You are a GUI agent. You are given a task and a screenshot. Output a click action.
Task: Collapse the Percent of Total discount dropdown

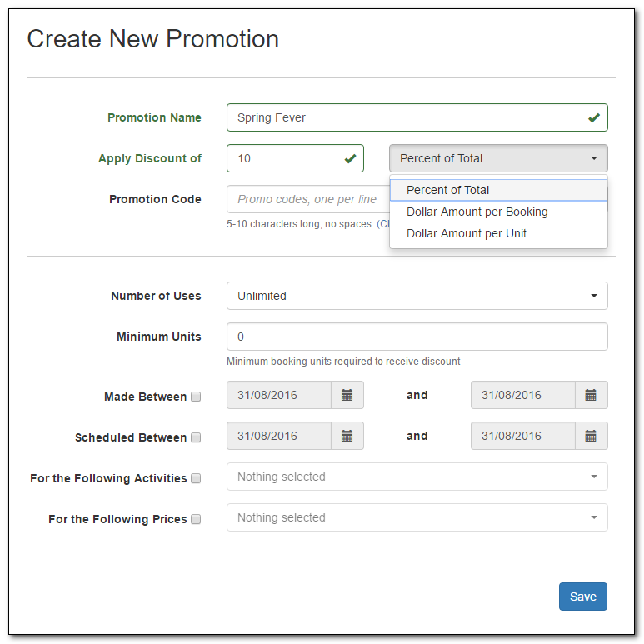pos(498,158)
